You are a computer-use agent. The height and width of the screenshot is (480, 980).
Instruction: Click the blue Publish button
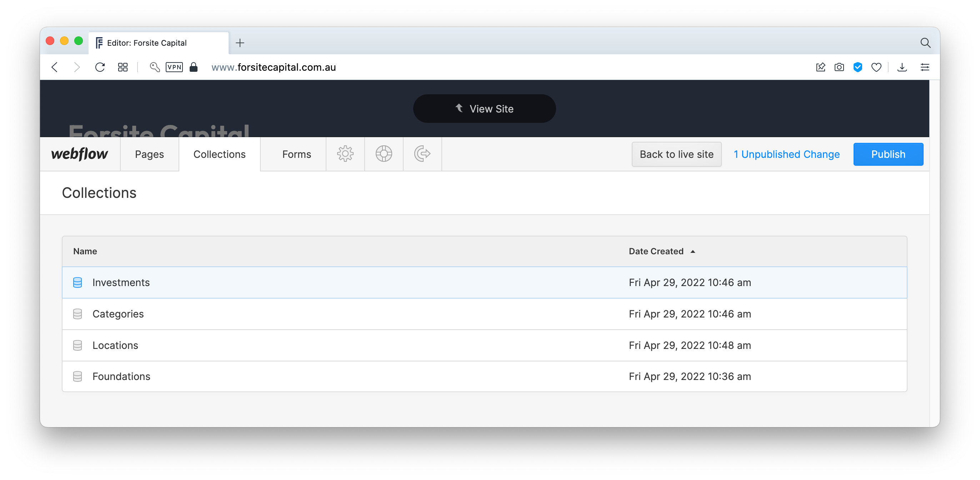(x=888, y=154)
